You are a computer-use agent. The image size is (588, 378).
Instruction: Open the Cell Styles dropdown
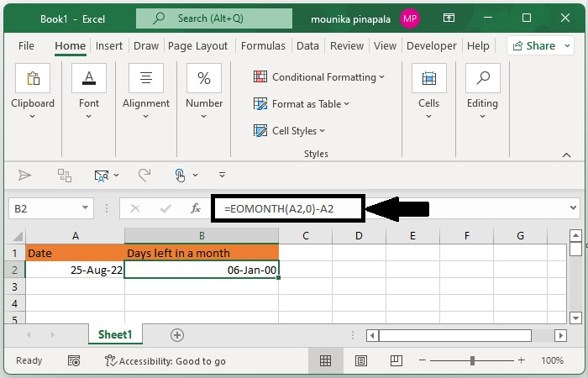click(322, 131)
